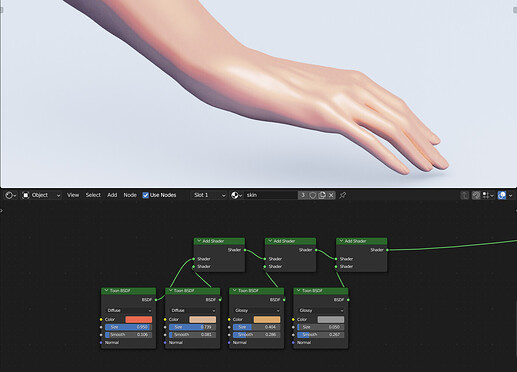Click the peach Color swatch
Image resolution: width=517 pixels, height=372 pixels.
[203, 319]
